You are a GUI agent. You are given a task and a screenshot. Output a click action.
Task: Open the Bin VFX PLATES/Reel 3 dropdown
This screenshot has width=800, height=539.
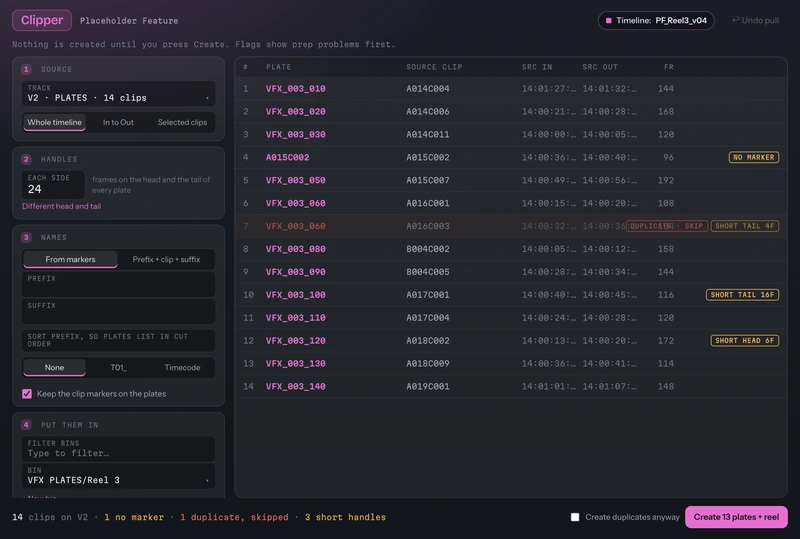click(118, 476)
